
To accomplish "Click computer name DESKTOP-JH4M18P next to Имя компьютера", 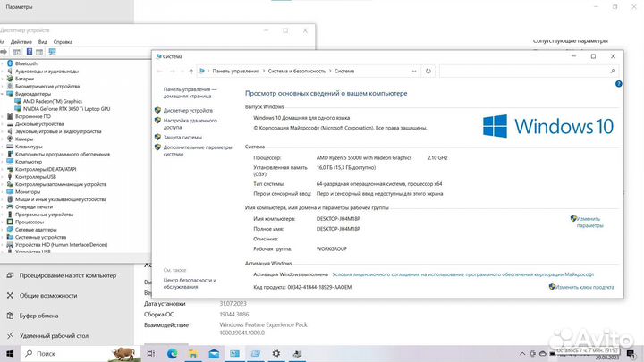I will (x=338, y=219).
